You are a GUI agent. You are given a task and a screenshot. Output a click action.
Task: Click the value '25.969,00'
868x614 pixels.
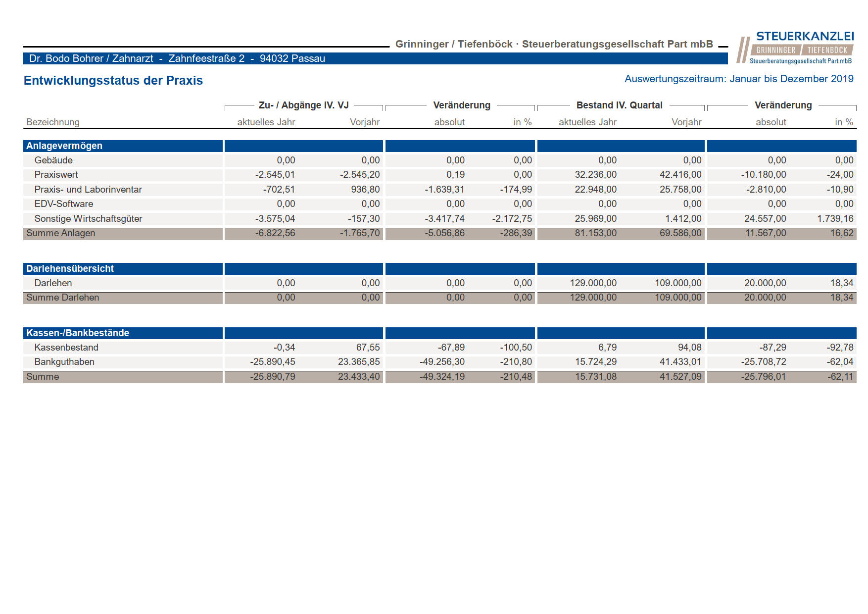pos(596,219)
